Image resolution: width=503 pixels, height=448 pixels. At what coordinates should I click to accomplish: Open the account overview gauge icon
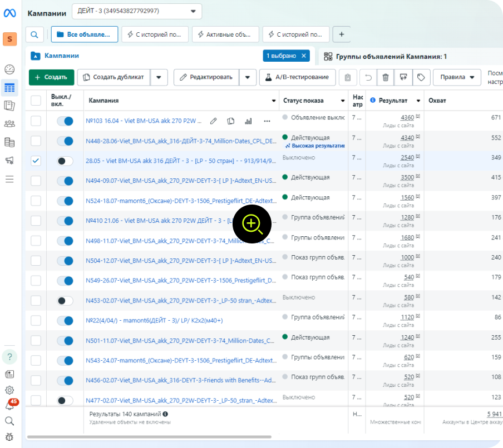click(9, 69)
